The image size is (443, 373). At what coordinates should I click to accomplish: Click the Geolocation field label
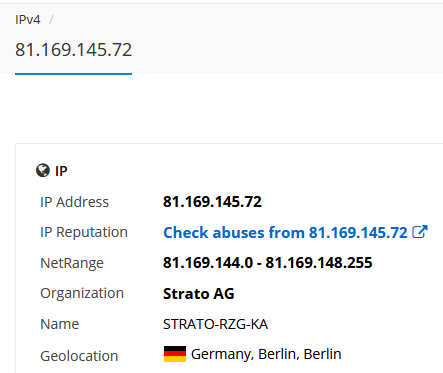tap(79, 356)
